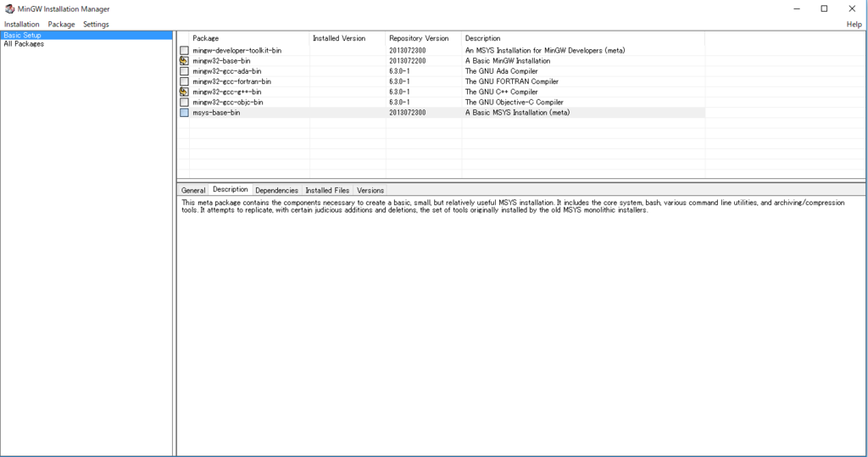Click version 6.3.0-1 of mingw32-gcc-ada-bin

[399, 71]
